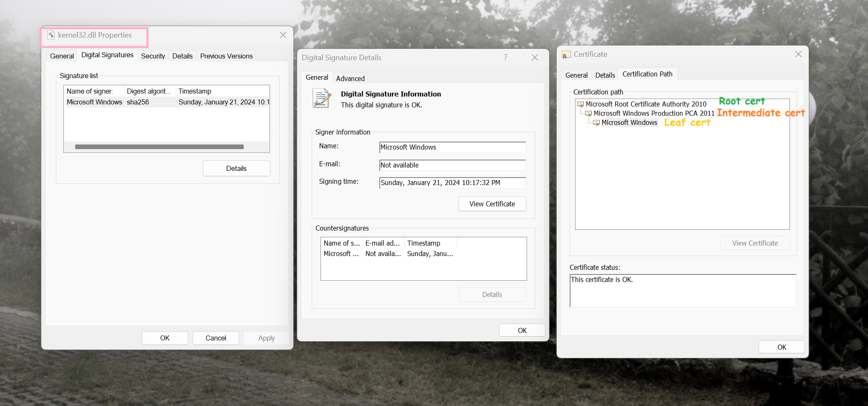Click the Certificate status text box

tap(683, 291)
